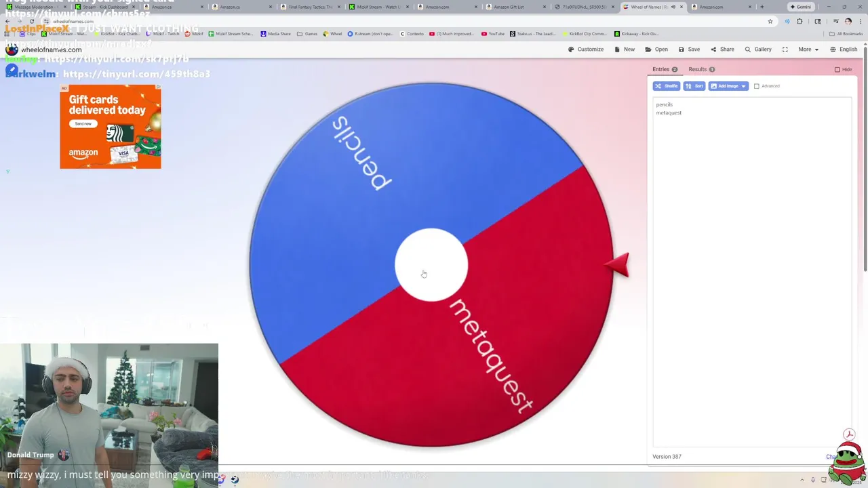Screen dimensions: 868x488
Task: Change the language from English
Action: point(844,49)
